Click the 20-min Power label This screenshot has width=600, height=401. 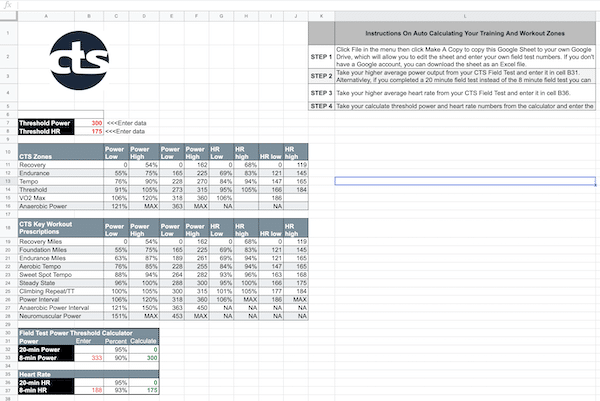(46, 349)
